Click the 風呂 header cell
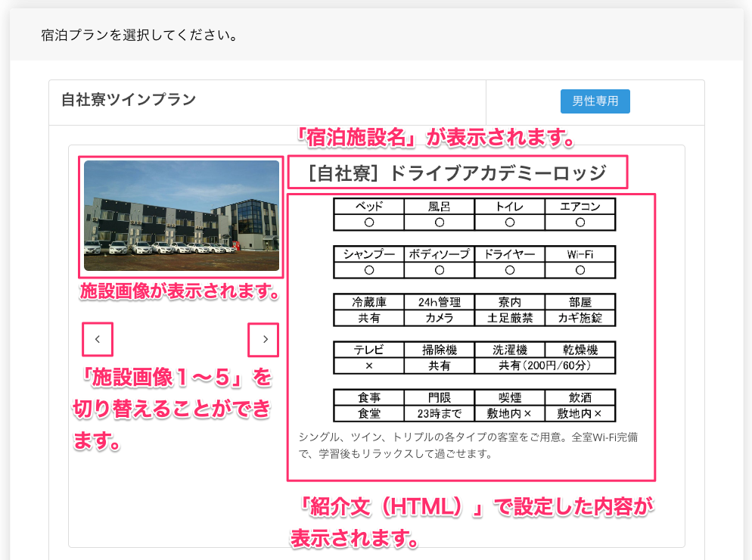The image size is (752, 560). pyautogui.click(x=439, y=207)
